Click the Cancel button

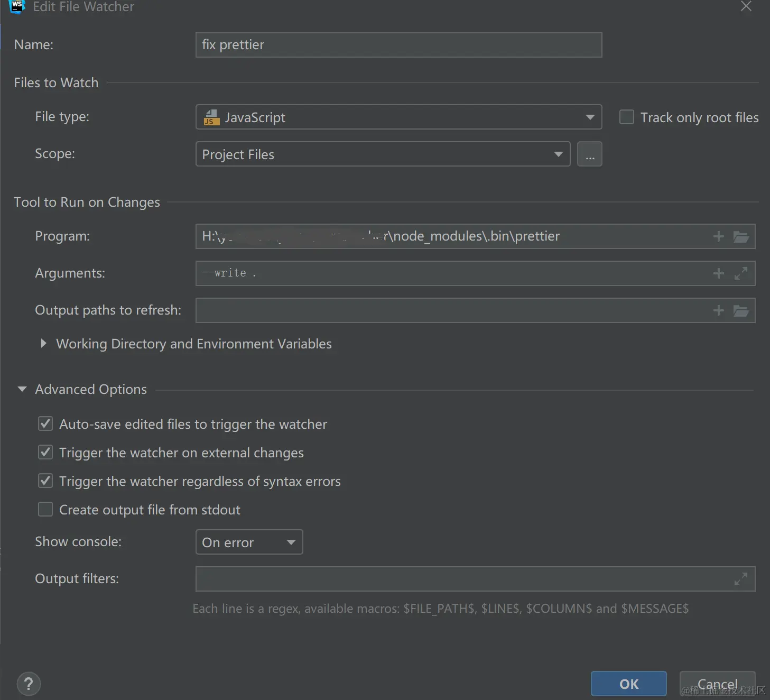point(717,684)
